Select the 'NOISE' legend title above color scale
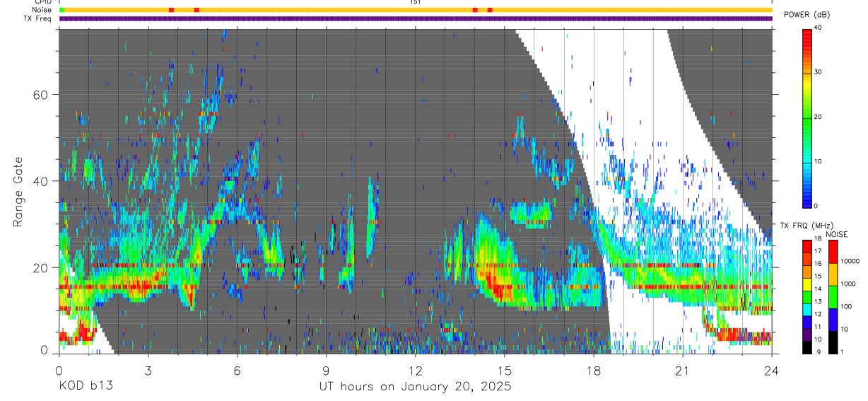868x401 pixels. coord(836,234)
